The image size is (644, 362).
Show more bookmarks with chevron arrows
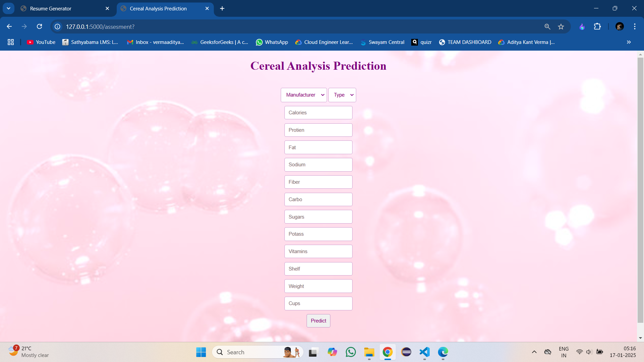click(x=629, y=42)
